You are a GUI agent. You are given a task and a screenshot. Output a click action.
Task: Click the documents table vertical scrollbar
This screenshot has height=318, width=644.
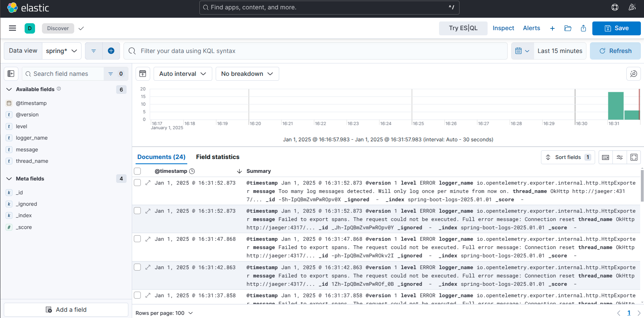642,186
